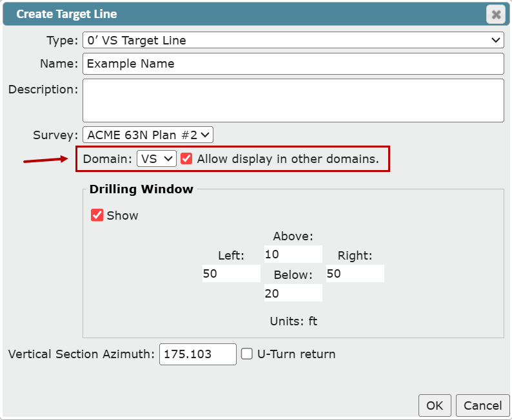This screenshot has width=512, height=420.
Task: Open the Domain VS dropdown
Action: pos(157,159)
